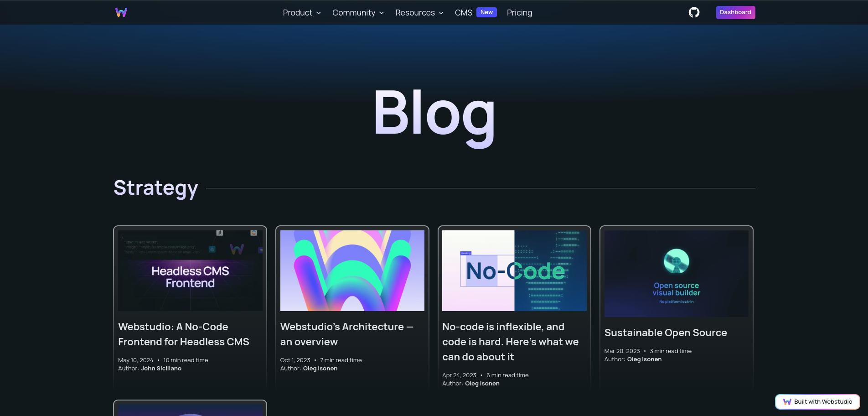Click Oleg Isonen under Sustainable Open Source

pos(645,359)
